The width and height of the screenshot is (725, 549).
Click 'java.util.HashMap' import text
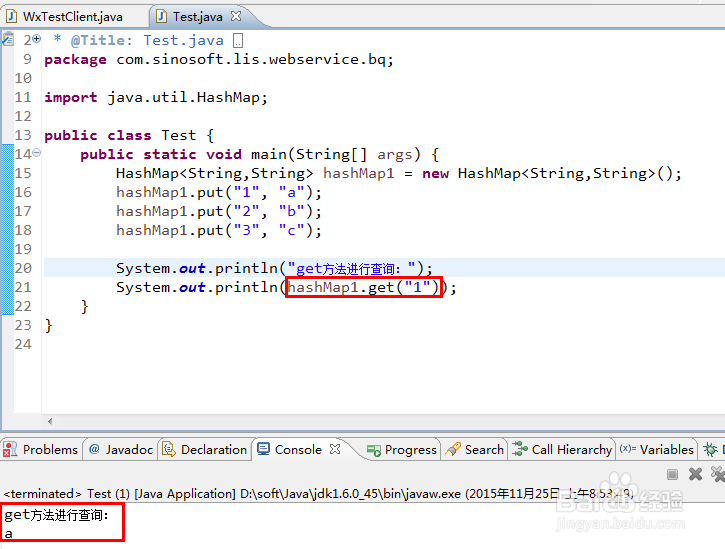coord(184,97)
